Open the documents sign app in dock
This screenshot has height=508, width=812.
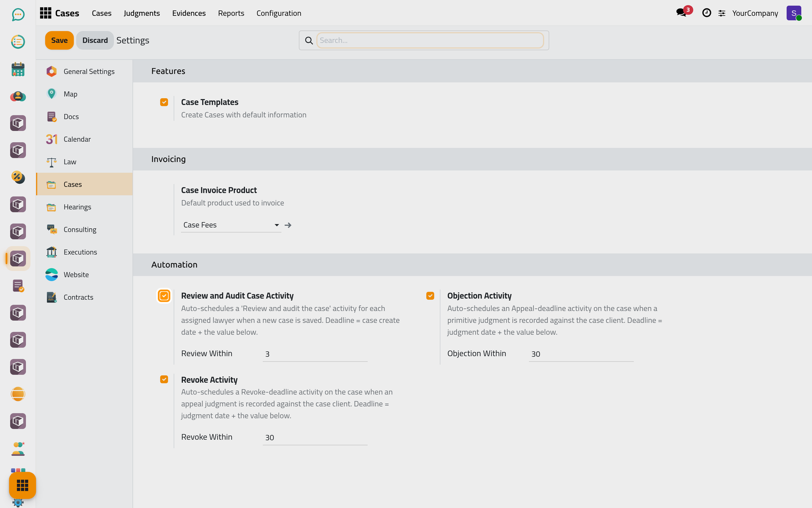point(18,286)
